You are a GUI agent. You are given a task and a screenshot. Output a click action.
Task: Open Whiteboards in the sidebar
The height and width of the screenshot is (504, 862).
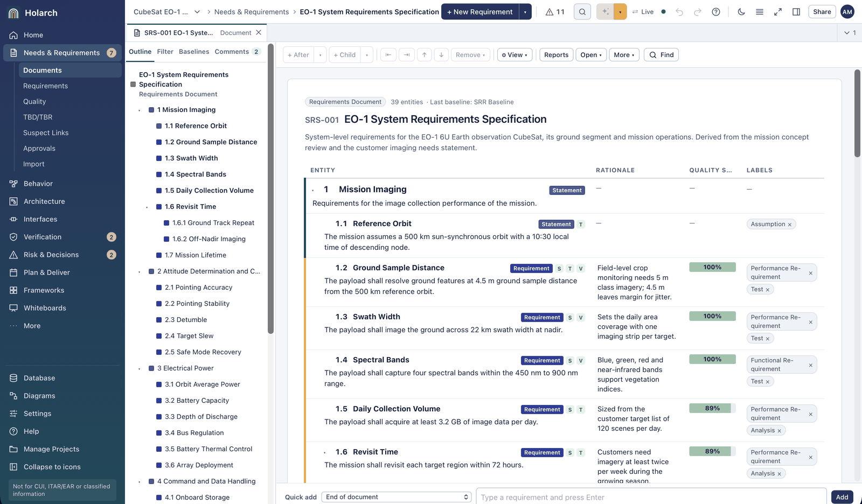(x=62, y=308)
